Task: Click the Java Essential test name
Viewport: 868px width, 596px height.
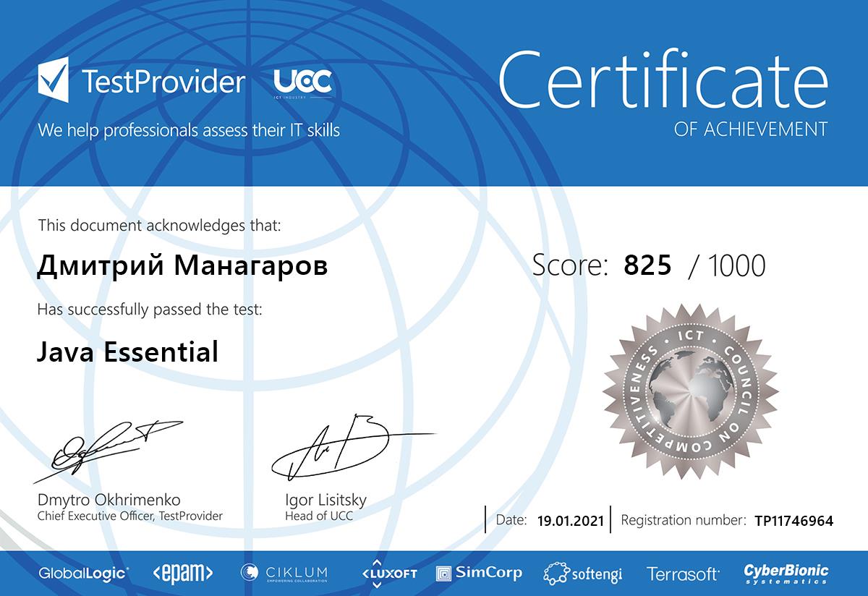Action: click(127, 352)
